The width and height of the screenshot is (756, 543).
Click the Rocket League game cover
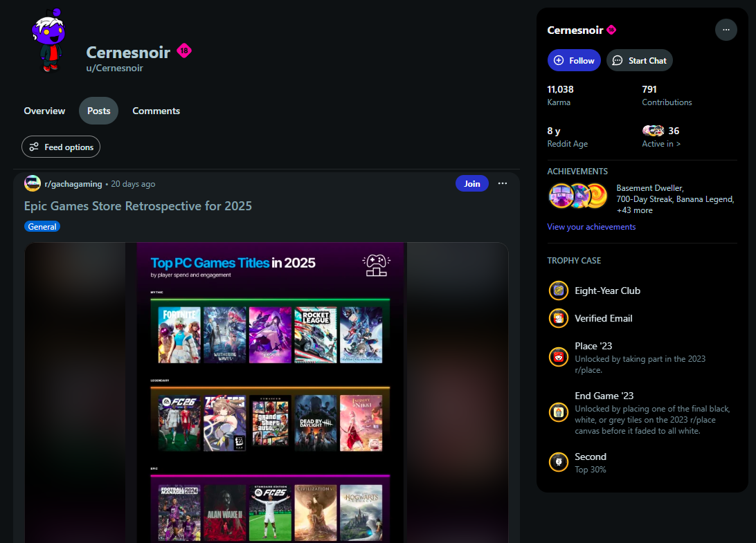click(x=315, y=335)
